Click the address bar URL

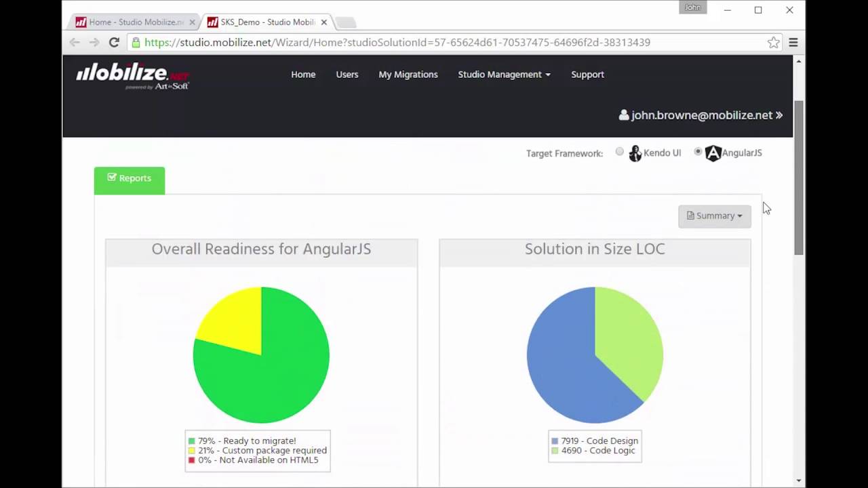397,42
